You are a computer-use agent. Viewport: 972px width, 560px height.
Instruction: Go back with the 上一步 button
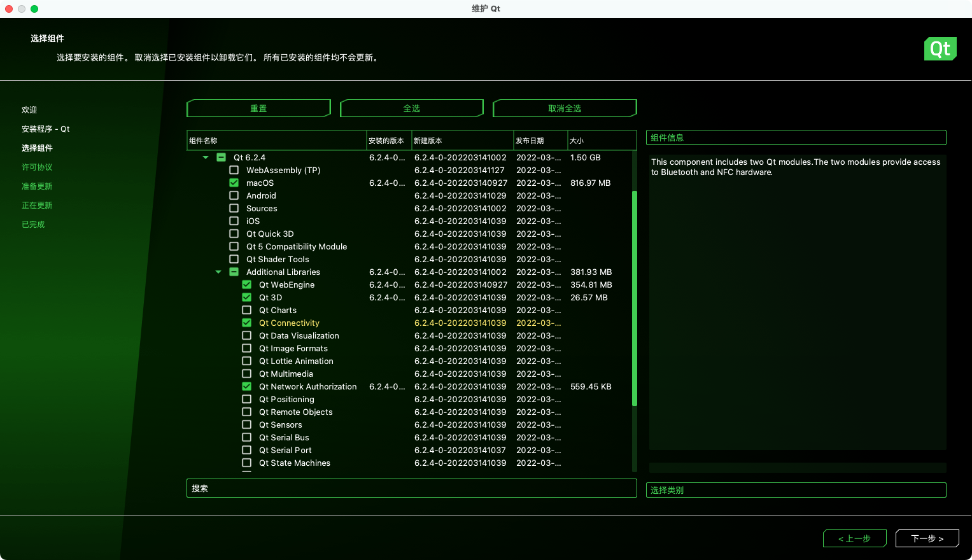[x=855, y=538]
